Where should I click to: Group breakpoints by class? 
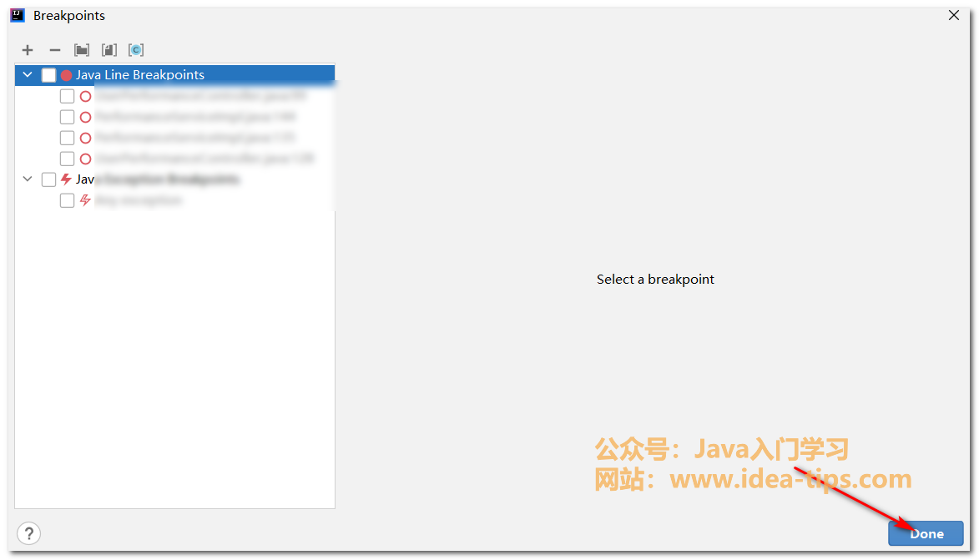[x=136, y=50]
